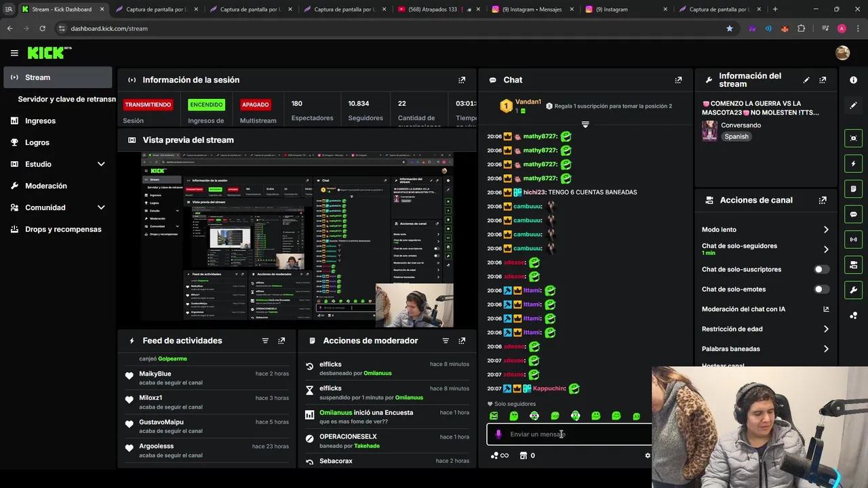The width and height of the screenshot is (868, 488).
Task: Open Modo lento options chevron
Action: (x=826, y=230)
